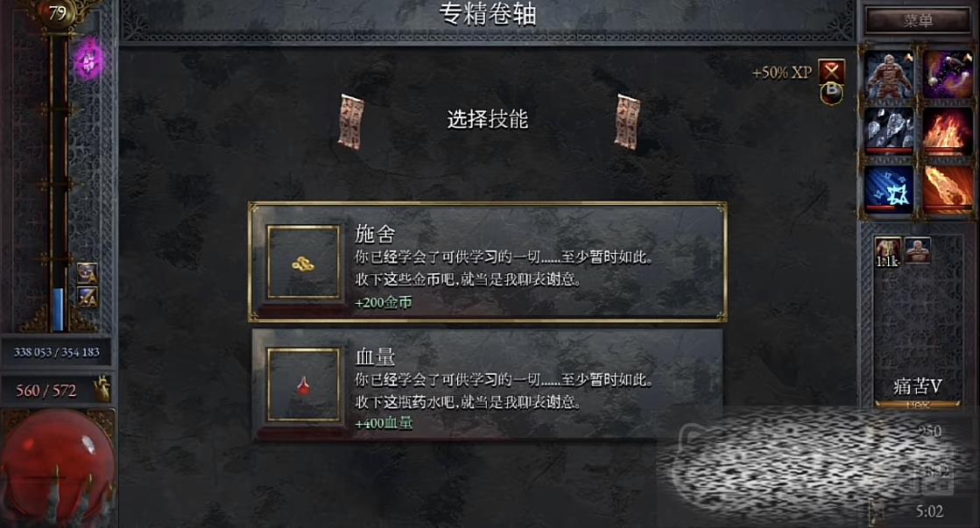This screenshot has width=980, height=528.
Task: Click the flaming meteor skill icon
Action: tap(947, 189)
